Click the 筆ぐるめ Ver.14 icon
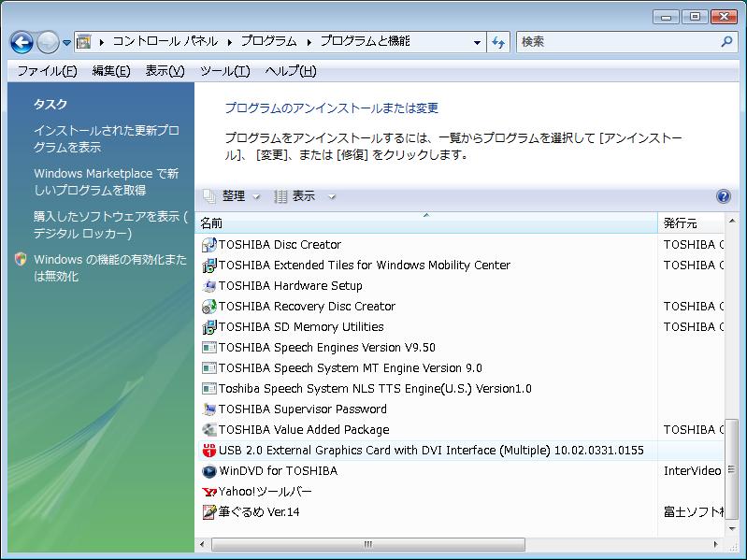This screenshot has height=560, width=747. click(209, 512)
